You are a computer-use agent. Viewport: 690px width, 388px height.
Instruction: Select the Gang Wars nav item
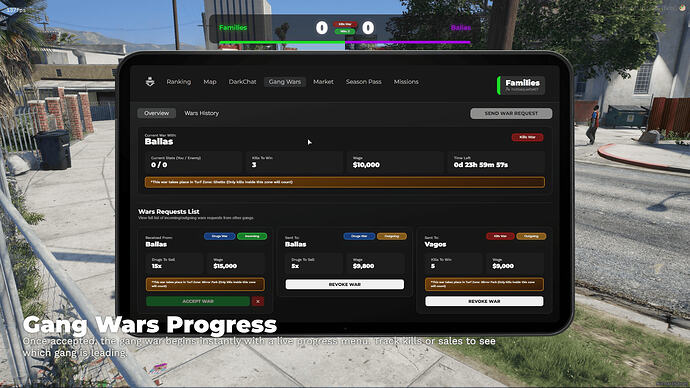pos(285,82)
